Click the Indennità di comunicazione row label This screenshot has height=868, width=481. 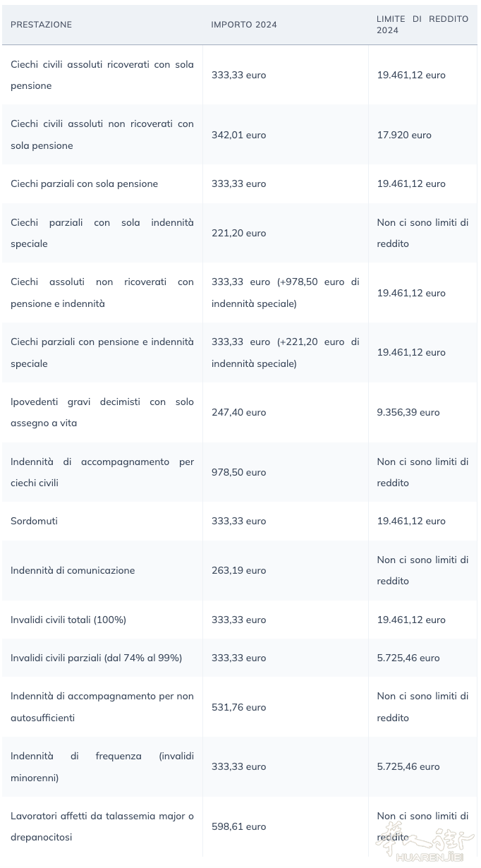click(73, 570)
